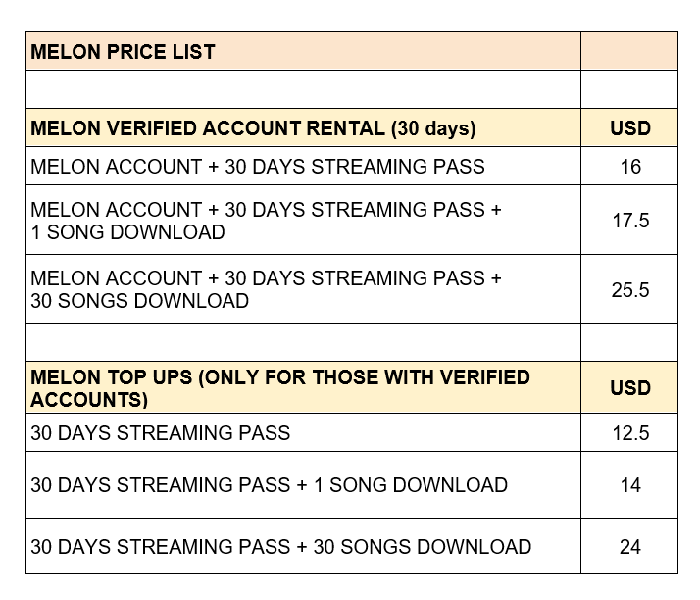
Task: Click the 17.5 price cell
Action: click(x=629, y=221)
